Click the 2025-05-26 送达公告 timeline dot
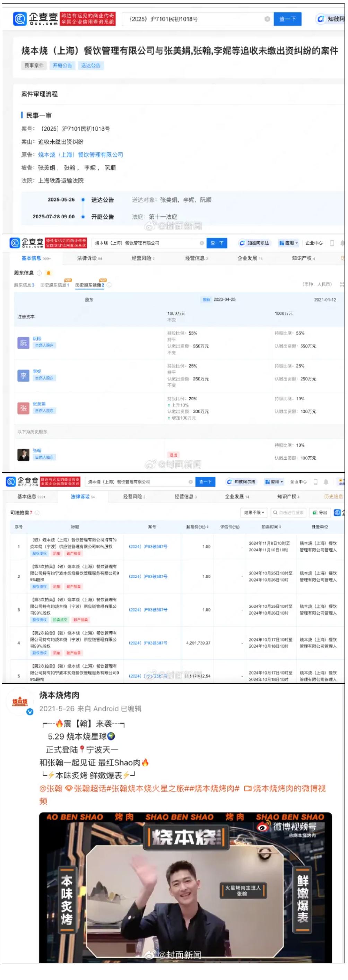 click(x=83, y=200)
